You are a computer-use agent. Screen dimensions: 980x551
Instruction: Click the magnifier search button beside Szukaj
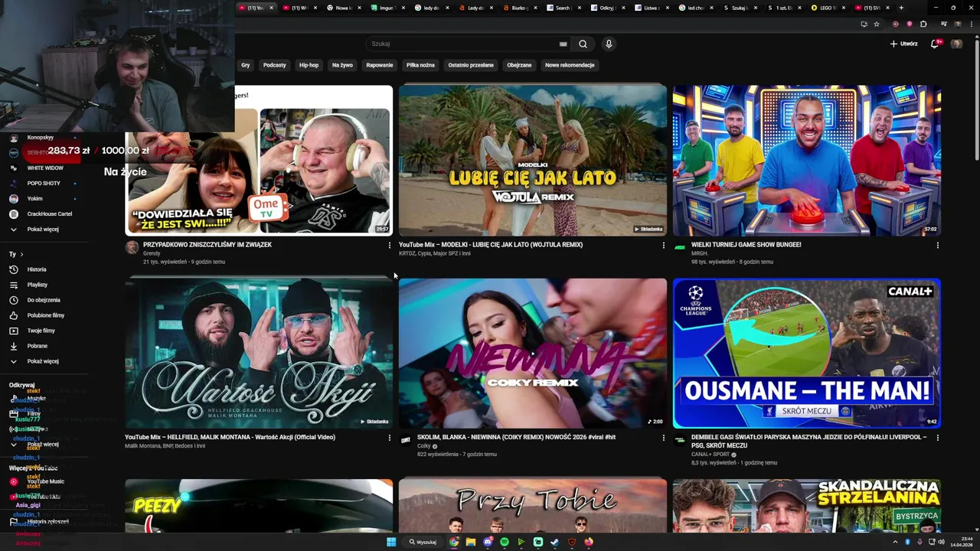coord(583,44)
